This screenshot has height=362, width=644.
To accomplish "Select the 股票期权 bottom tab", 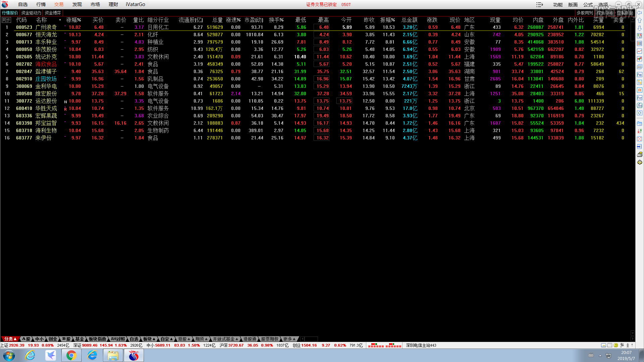I will tap(270, 339).
